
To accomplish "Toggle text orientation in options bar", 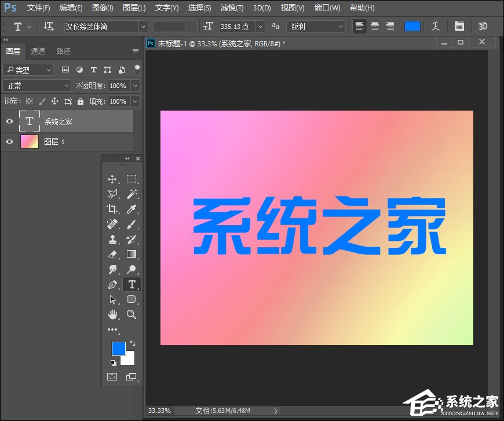I will coord(49,26).
